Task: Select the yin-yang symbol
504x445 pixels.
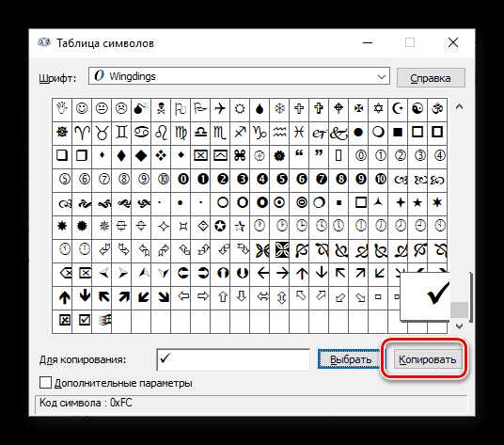Action: 417,109
